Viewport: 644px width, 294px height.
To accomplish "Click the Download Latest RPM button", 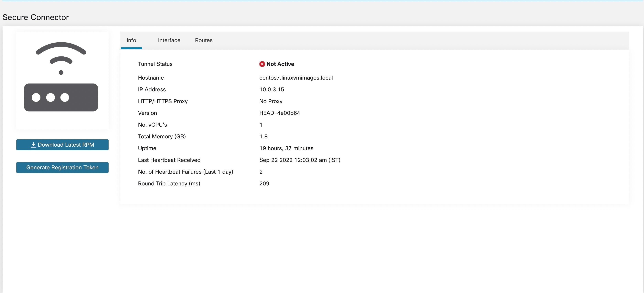I will (62, 145).
